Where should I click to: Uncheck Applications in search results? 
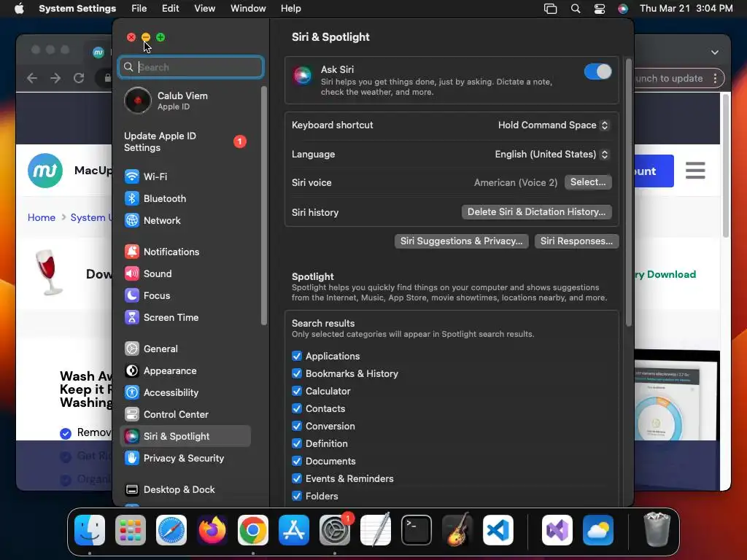[297, 356]
